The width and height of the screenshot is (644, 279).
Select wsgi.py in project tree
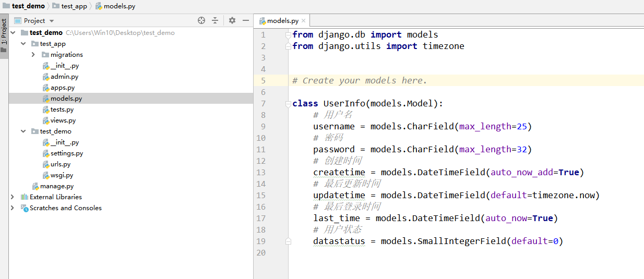click(x=62, y=175)
